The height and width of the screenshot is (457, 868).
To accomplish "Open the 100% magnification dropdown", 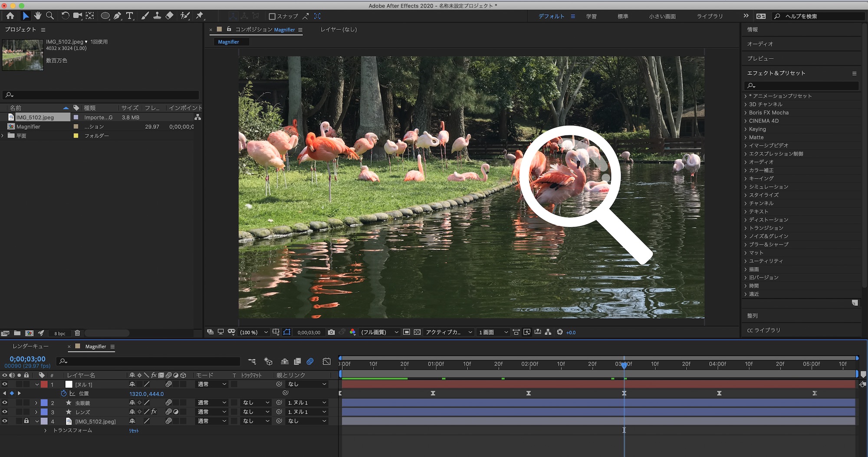I will point(254,332).
